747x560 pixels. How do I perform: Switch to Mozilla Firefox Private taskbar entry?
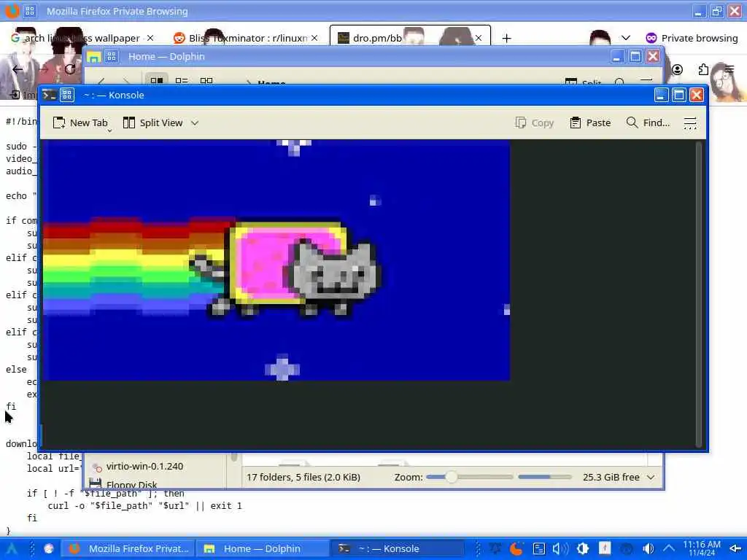129,548
